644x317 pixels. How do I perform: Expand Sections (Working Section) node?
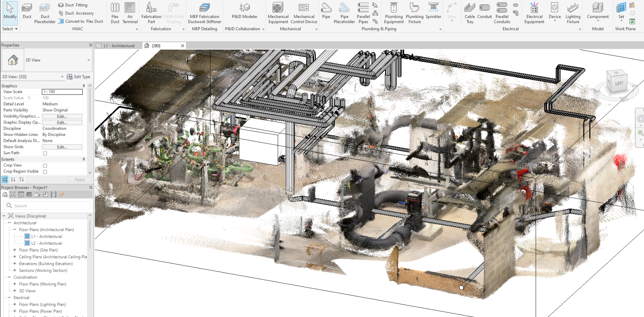15,270
